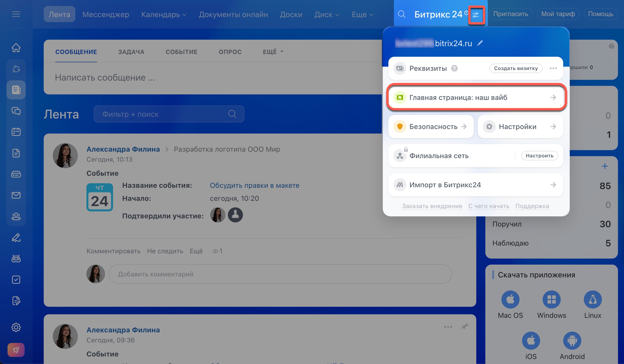Open the collaboration circle sidebar icon
Screen dimensions: 624x364
pyautogui.click(x=16, y=69)
